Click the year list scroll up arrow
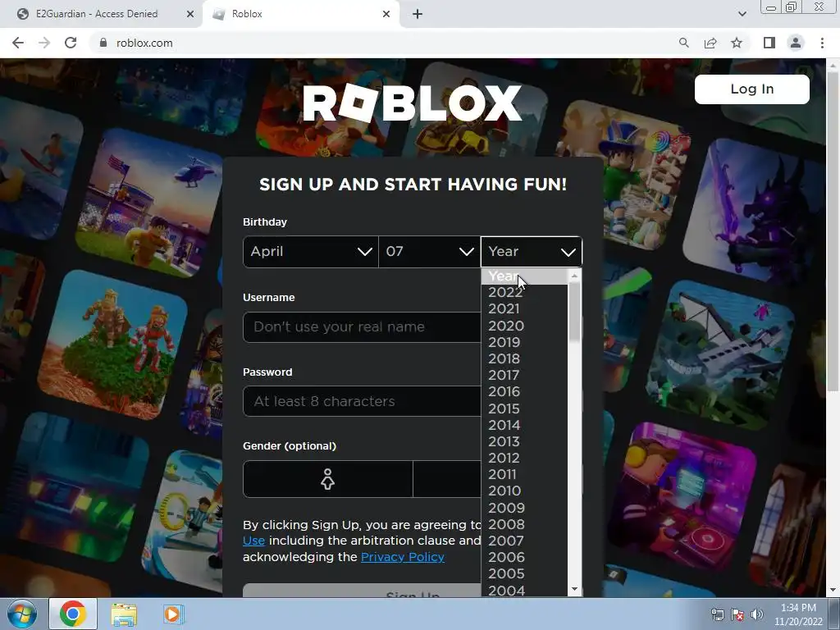Viewport: 840px width, 630px height. click(x=574, y=276)
